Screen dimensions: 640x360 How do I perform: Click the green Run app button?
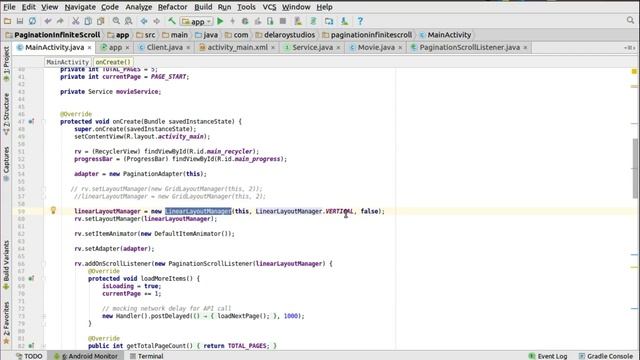pos(220,21)
